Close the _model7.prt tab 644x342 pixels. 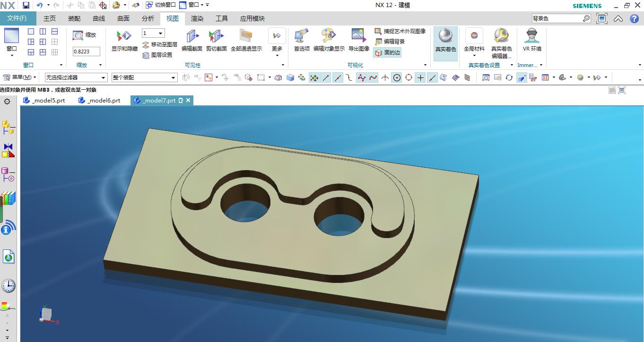[188, 100]
